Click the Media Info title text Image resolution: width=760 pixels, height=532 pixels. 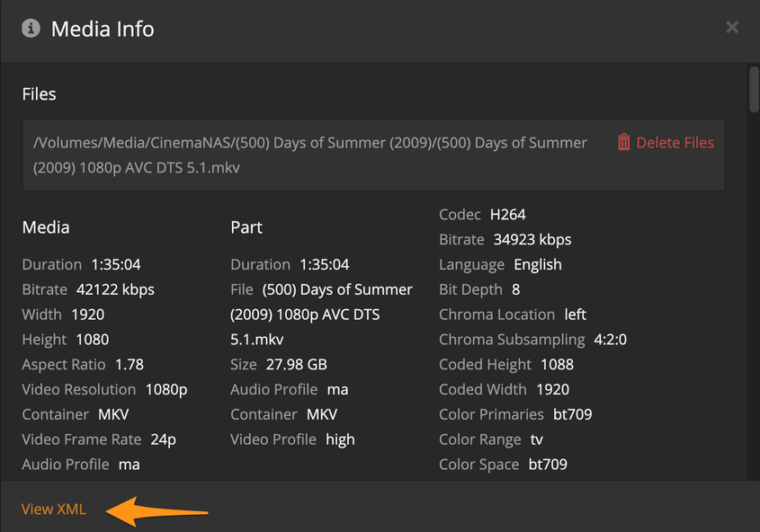pyautogui.click(x=103, y=29)
